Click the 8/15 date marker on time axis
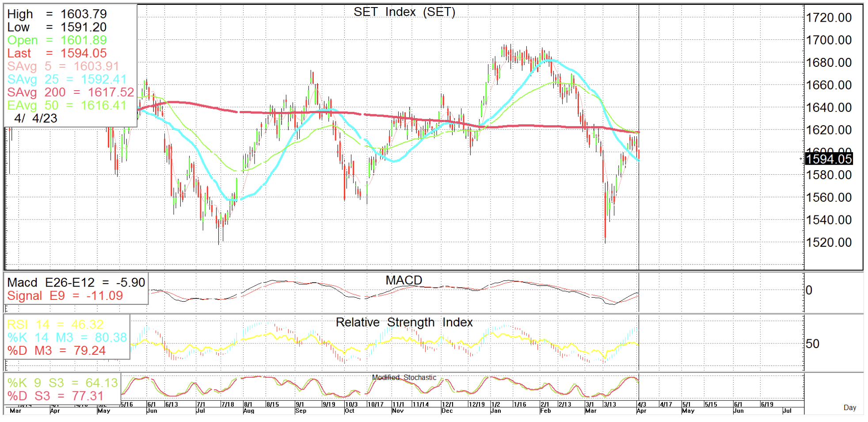868x422 pixels. [x=273, y=404]
